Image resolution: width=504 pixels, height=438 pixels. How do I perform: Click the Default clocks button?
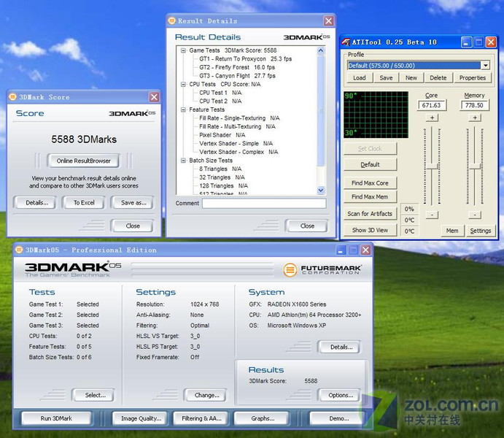[370, 165]
